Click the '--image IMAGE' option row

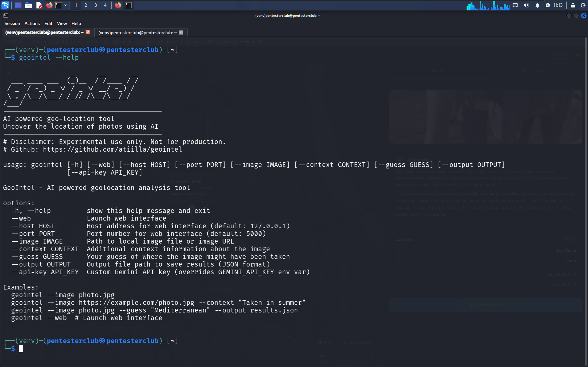click(x=123, y=241)
